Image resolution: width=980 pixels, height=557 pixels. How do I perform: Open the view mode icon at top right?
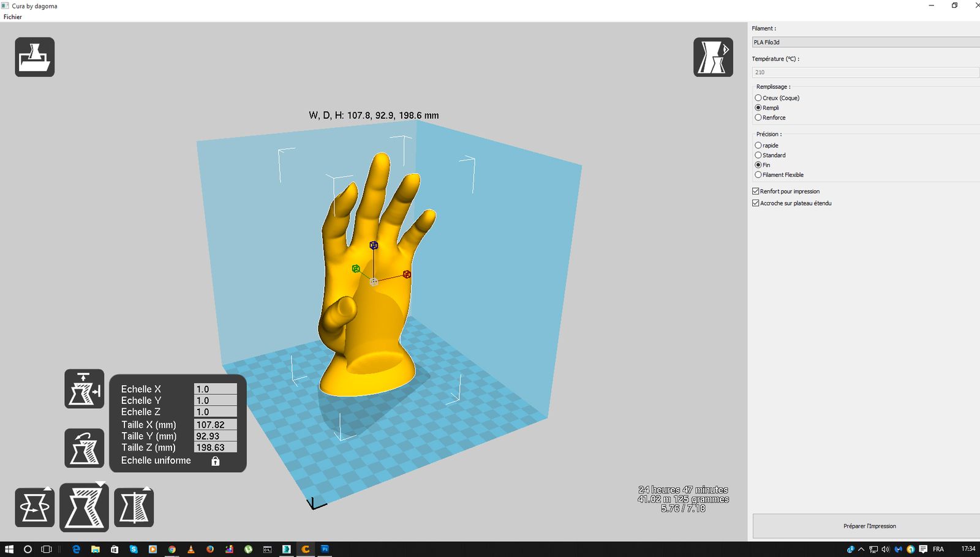(713, 57)
